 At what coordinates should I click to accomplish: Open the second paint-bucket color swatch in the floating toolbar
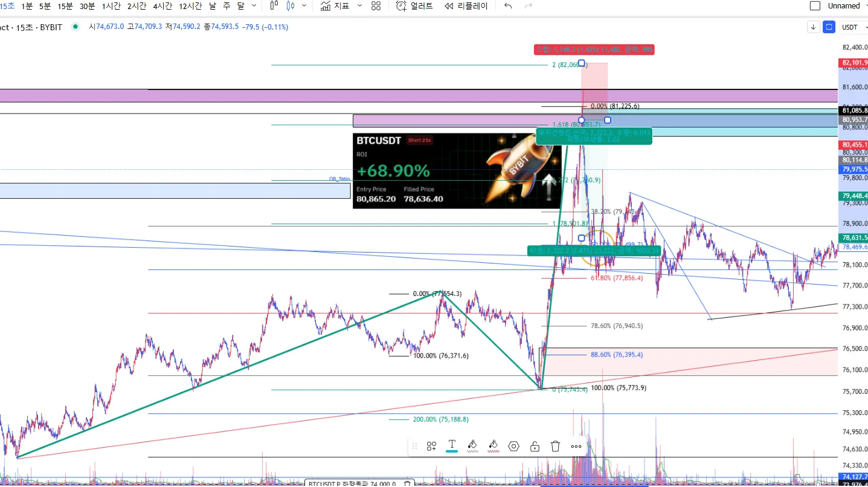pos(493,447)
